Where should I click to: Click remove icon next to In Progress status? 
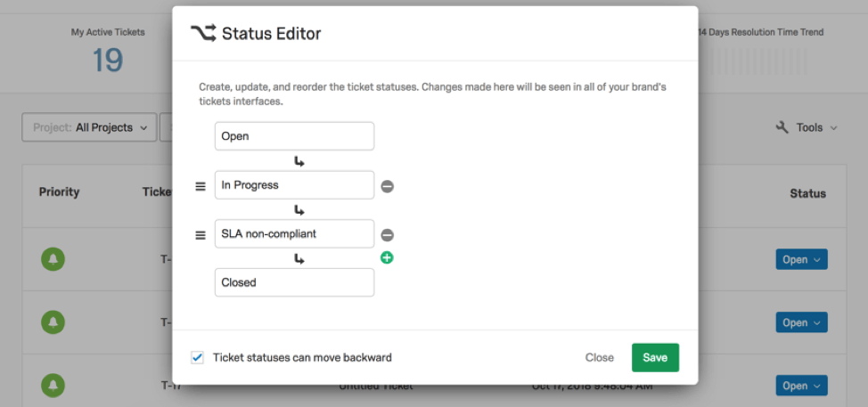tap(388, 186)
